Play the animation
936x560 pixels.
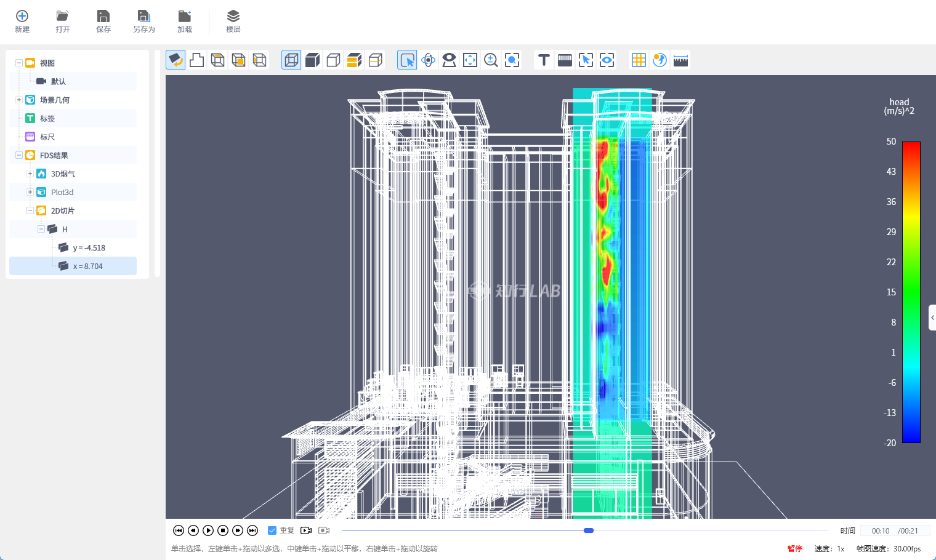tap(208, 530)
